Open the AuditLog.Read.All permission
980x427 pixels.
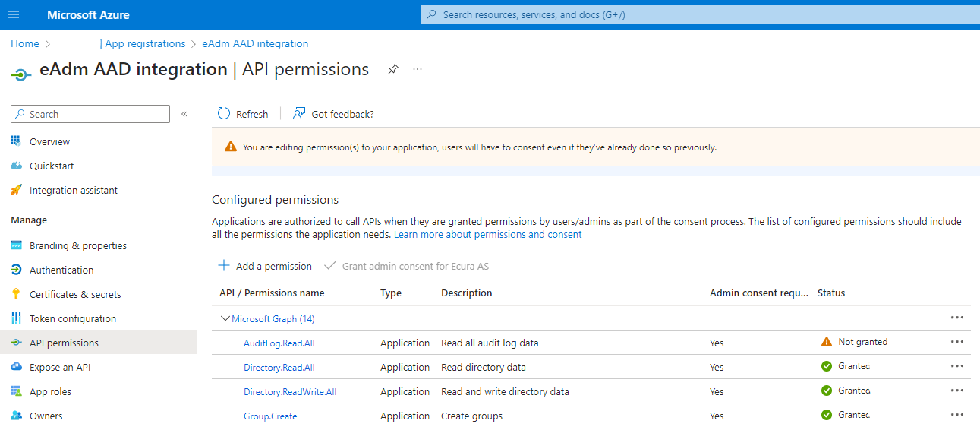tap(279, 343)
